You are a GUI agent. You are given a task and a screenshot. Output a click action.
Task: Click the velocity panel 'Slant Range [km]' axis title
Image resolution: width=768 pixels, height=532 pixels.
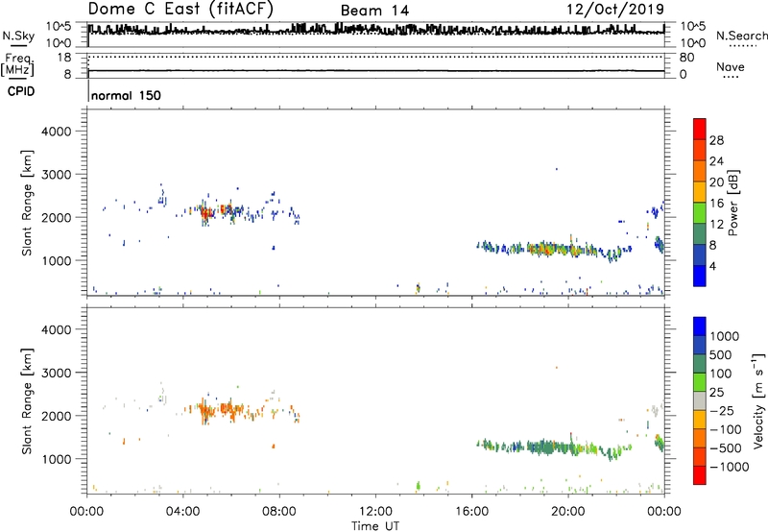coord(27,401)
